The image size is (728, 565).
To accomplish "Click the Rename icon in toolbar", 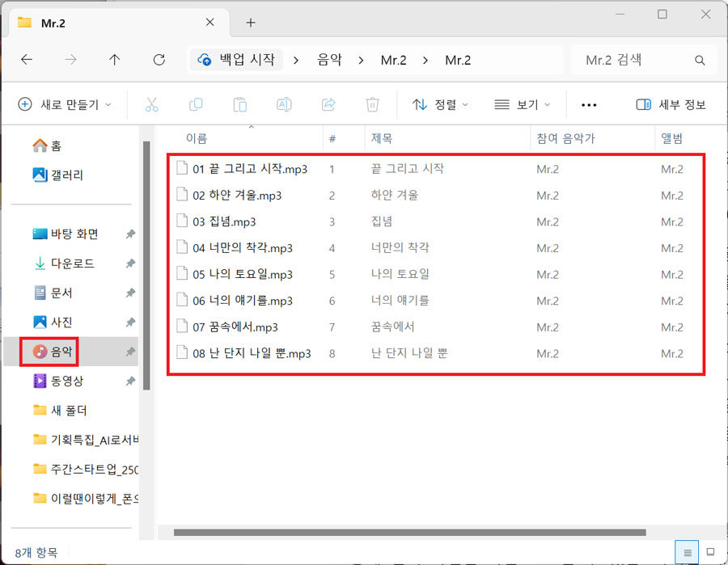I will coord(284,104).
